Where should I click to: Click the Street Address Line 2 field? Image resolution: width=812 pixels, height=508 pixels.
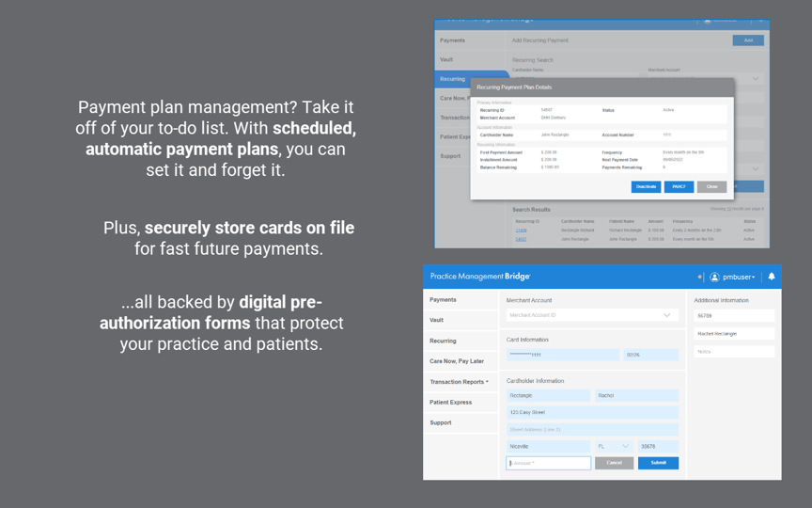[592, 430]
